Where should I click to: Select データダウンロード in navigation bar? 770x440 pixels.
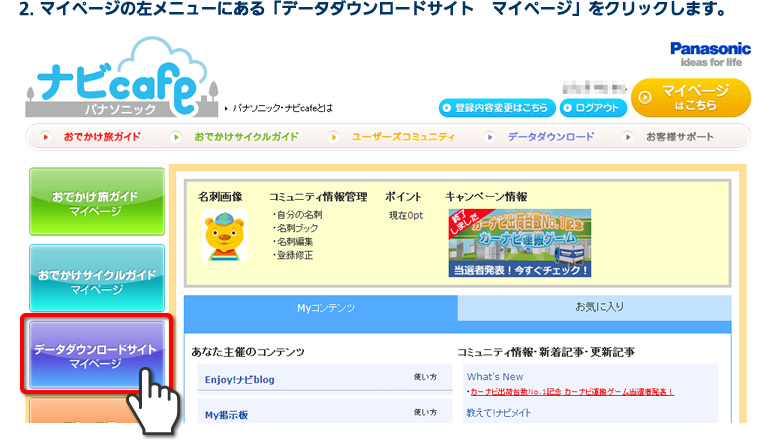551,137
